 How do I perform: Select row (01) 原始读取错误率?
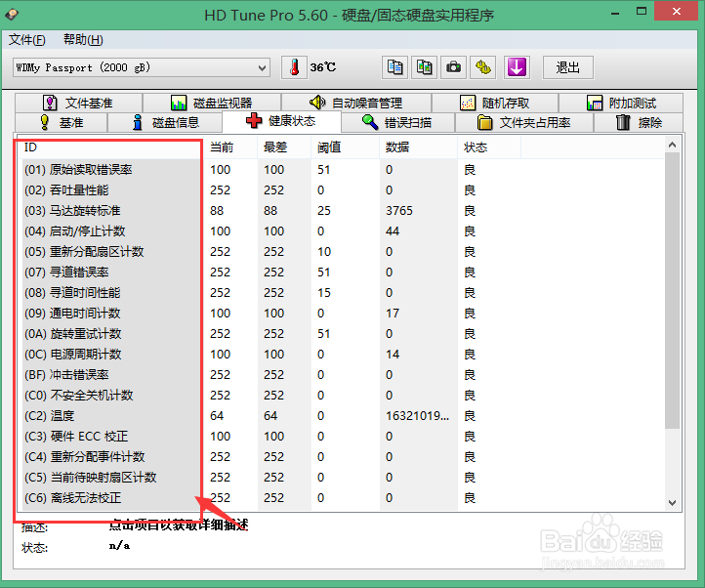(341, 170)
